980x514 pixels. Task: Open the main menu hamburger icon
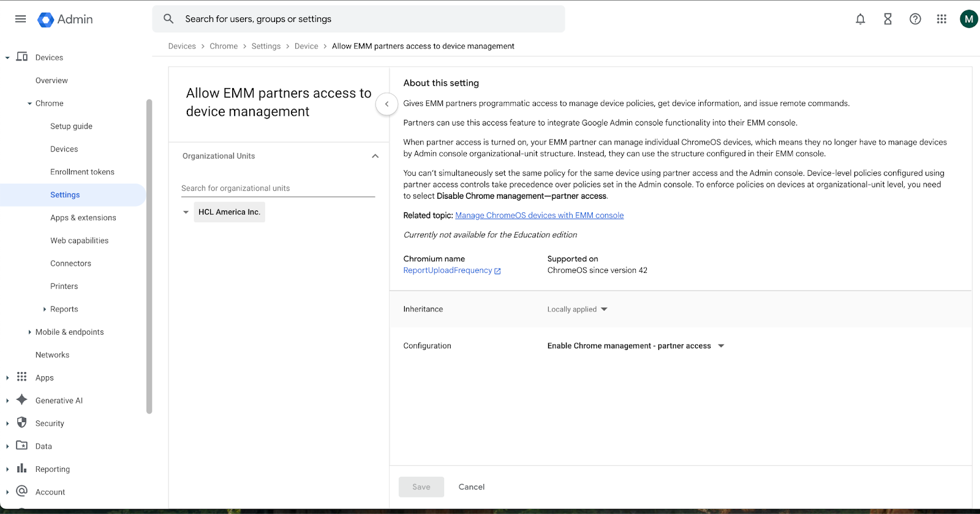pos(20,19)
